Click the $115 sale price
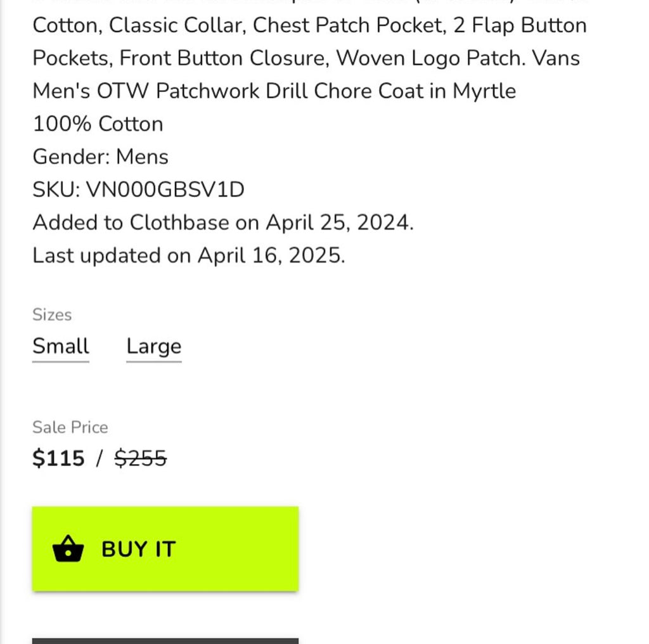The width and height of the screenshot is (649, 644). [x=58, y=458]
